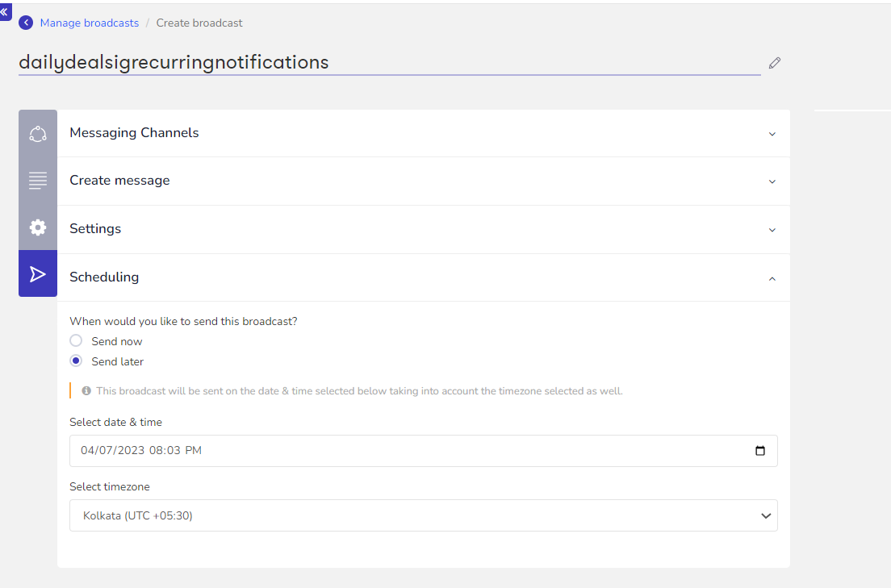891x588 pixels.
Task: Click the back arrow circle icon
Action: [26, 23]
